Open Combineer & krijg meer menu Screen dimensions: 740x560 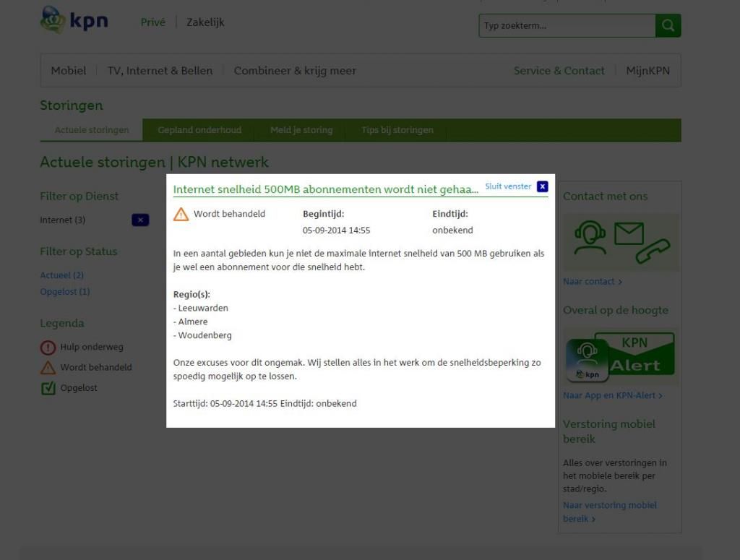tap(295, 71)
